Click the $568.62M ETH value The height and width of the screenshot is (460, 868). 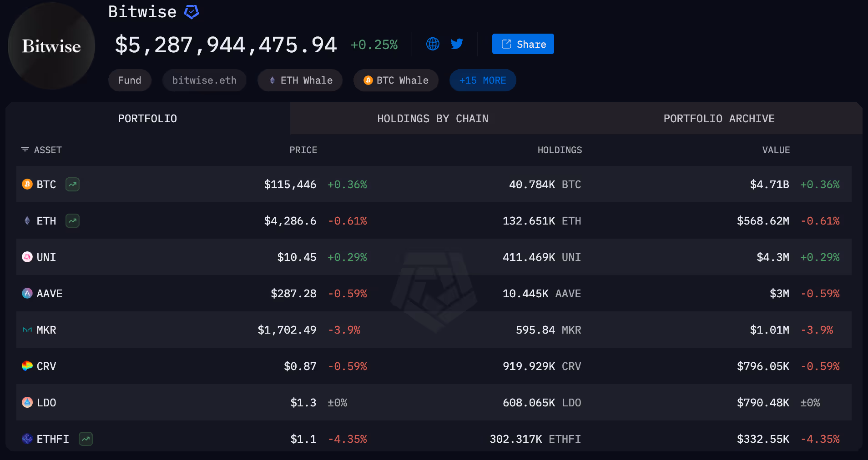pos(763,221)
